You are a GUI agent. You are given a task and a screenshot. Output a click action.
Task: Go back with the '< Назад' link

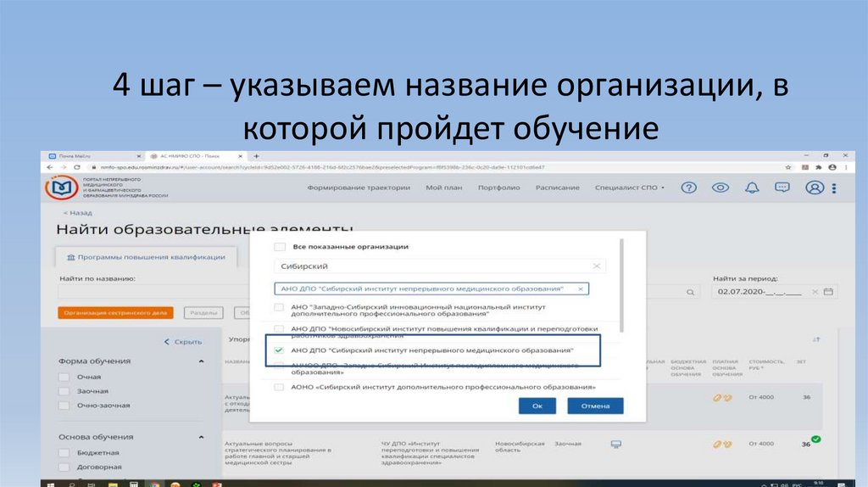pos(77,213)
